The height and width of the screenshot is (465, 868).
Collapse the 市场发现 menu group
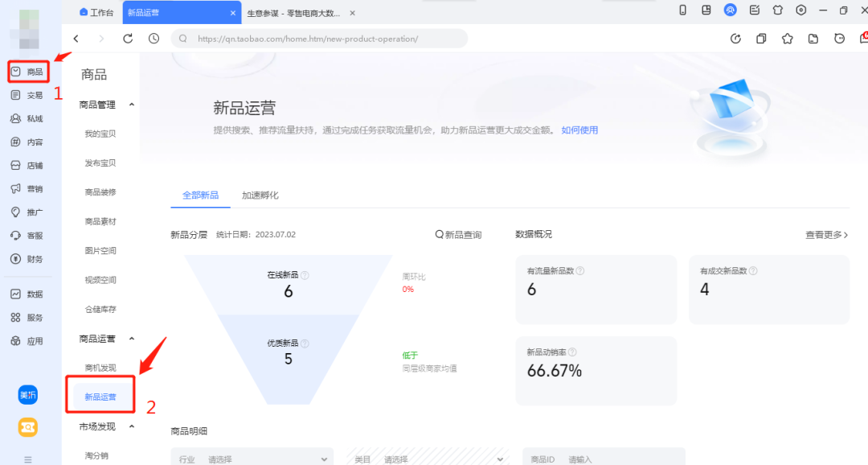tap(132, 426)
